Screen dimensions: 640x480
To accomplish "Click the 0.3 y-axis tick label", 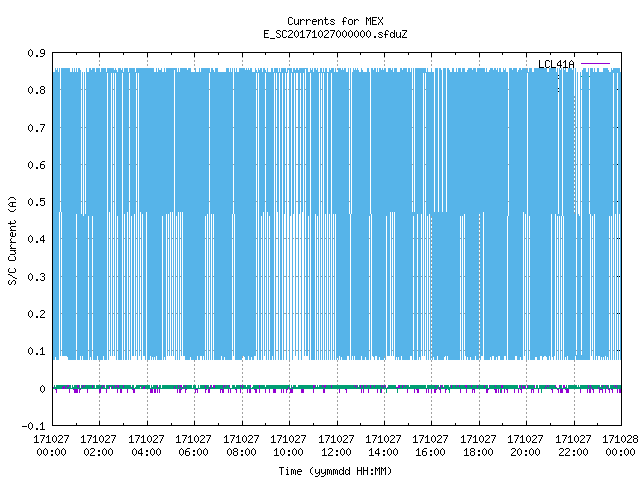I will click(36, 277).
